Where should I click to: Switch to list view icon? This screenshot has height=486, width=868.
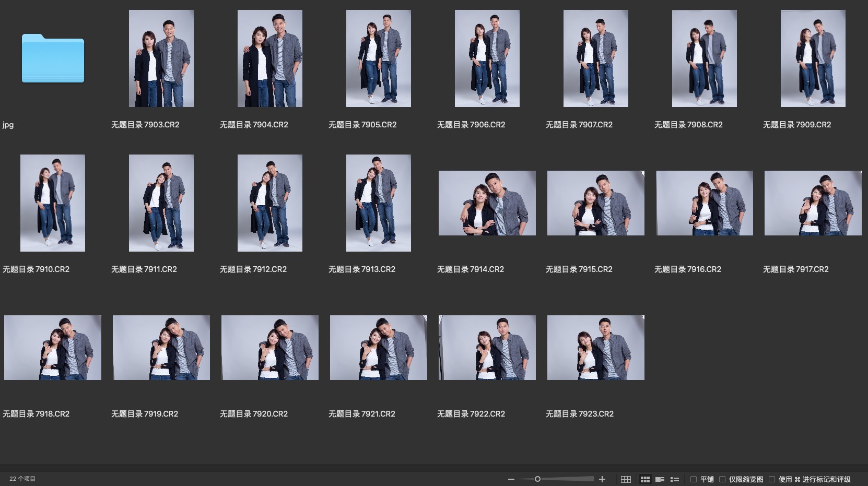click(675, 479)
